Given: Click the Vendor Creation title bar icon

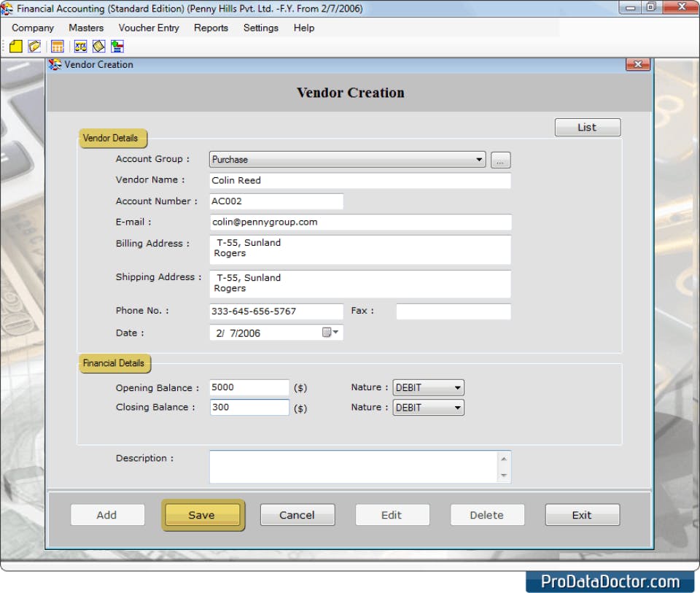Looking at the screenshot, I should 54,64.
